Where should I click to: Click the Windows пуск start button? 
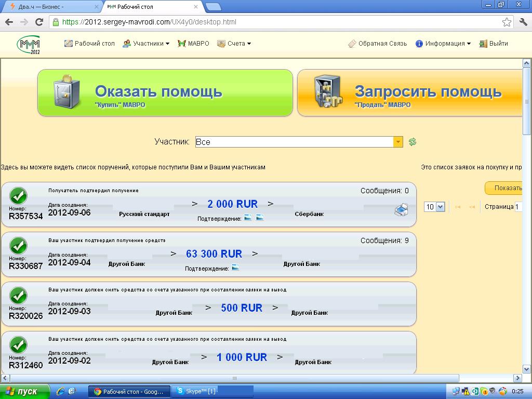coord(24,391)
